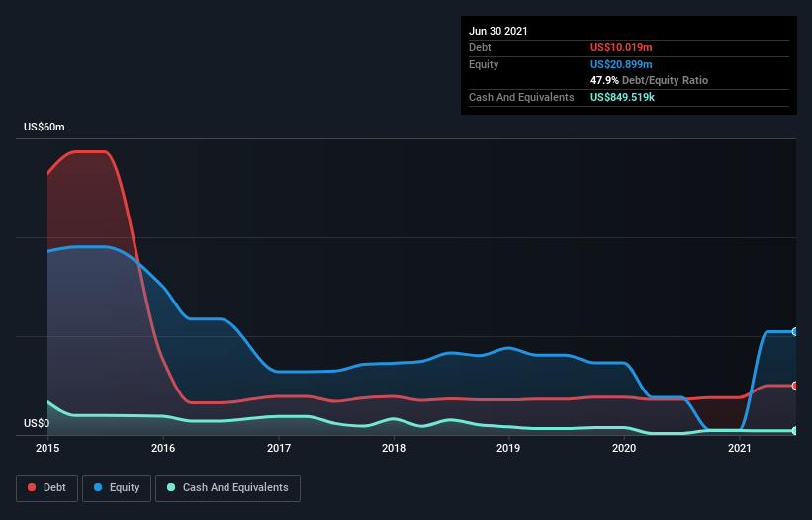Select the 2019 x-axis label
Screen dimensions: 812x520
[x=508, y=448]
